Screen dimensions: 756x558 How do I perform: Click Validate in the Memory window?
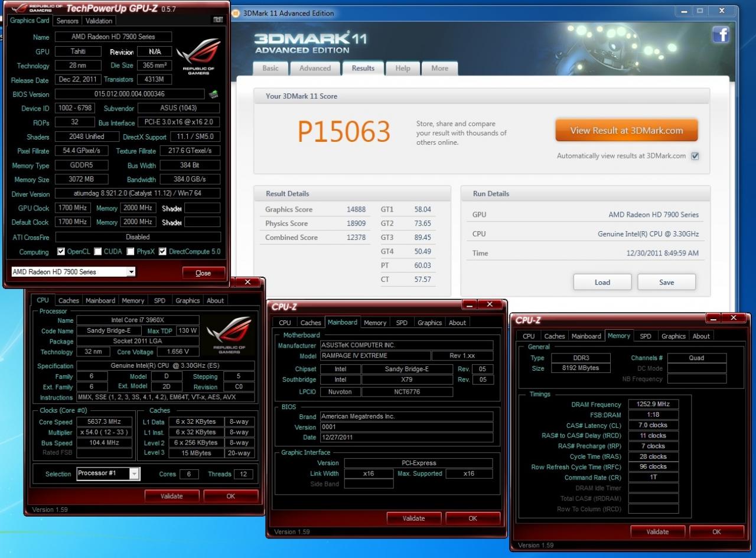[657, 531]
